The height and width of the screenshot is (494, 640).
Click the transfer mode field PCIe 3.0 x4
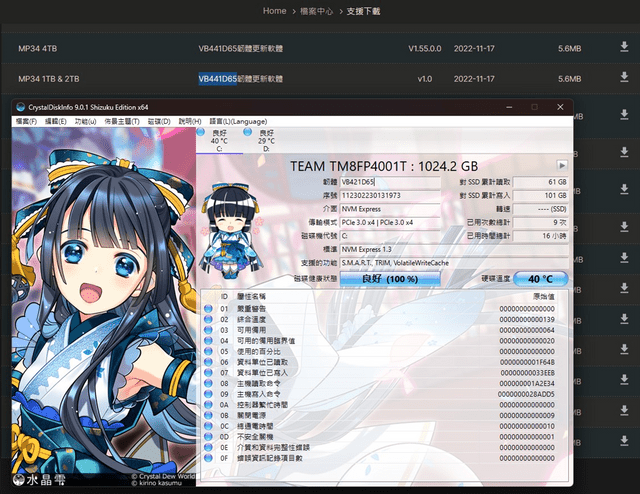coord(390,223)
